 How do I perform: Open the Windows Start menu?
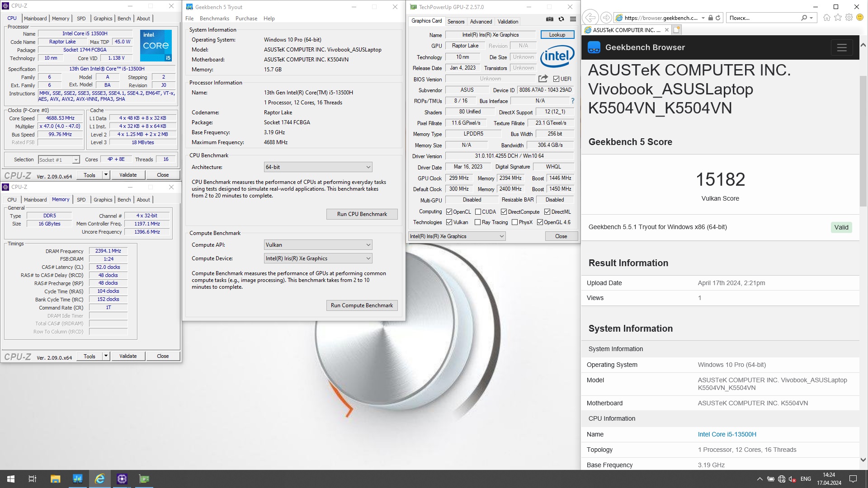click(x=11, y=479)
